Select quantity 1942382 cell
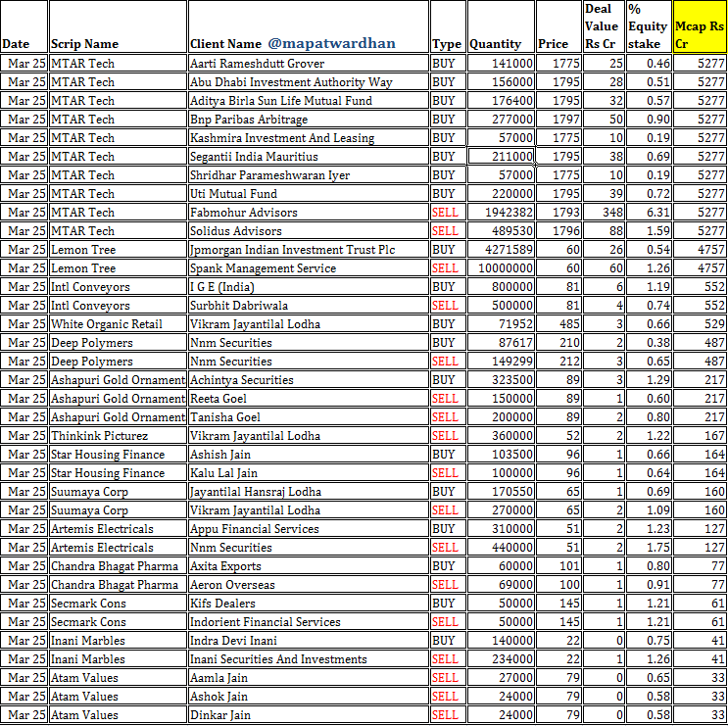 [x=501, y=212]
